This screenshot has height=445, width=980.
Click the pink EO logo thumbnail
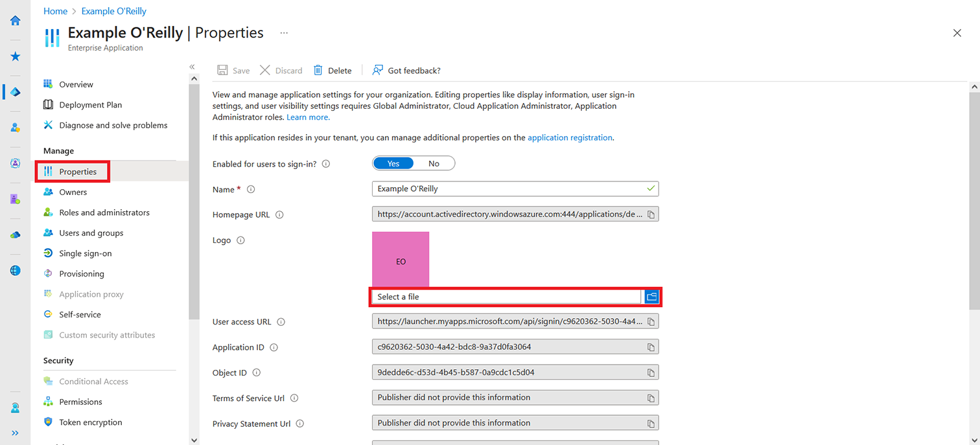pyautogui.click(x=401, y=260)
